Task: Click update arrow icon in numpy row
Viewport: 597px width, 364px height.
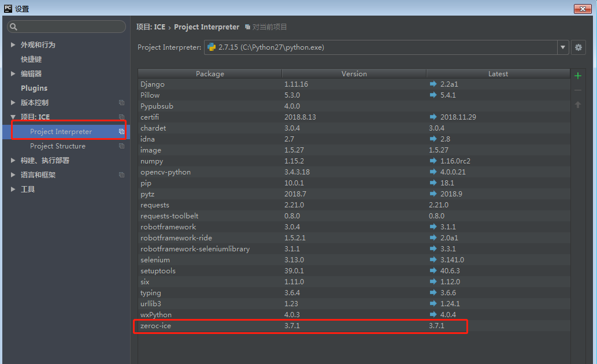Action: 433,161
